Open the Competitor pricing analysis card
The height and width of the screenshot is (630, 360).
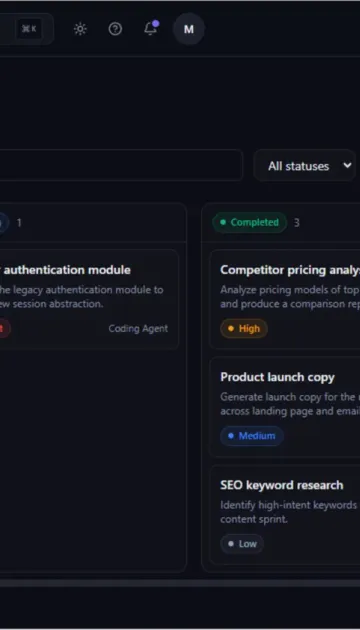coord(284,299)
